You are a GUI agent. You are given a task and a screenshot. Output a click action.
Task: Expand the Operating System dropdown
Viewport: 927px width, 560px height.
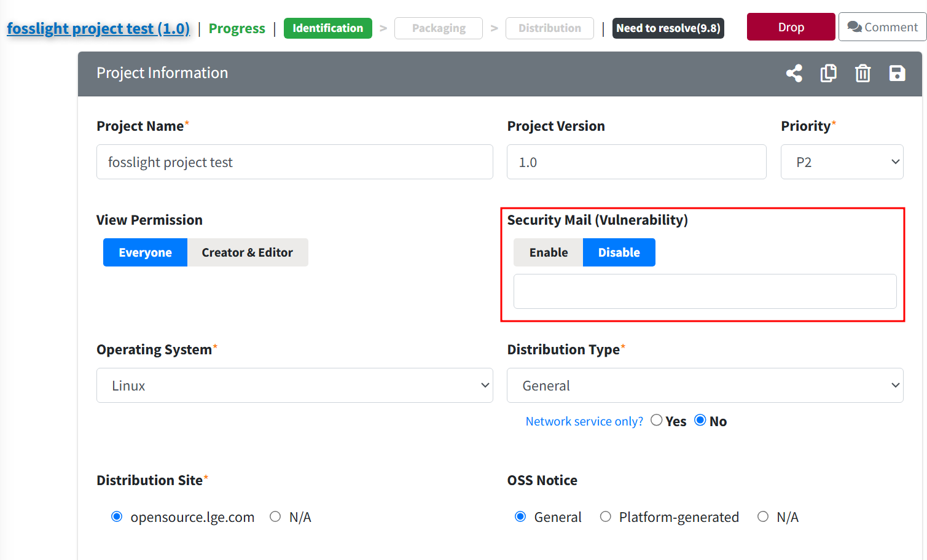click(x=294, y=386)
